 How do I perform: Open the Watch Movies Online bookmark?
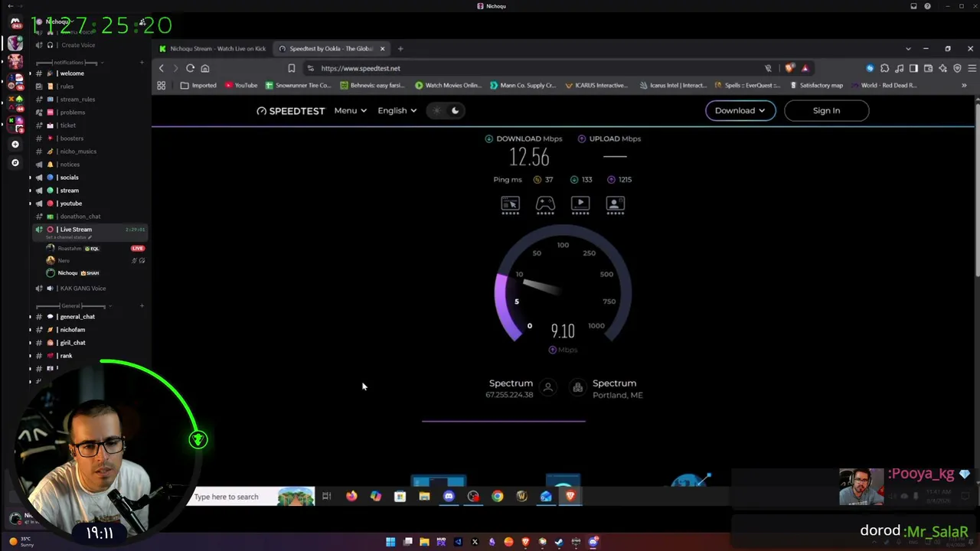click(448, 86)
